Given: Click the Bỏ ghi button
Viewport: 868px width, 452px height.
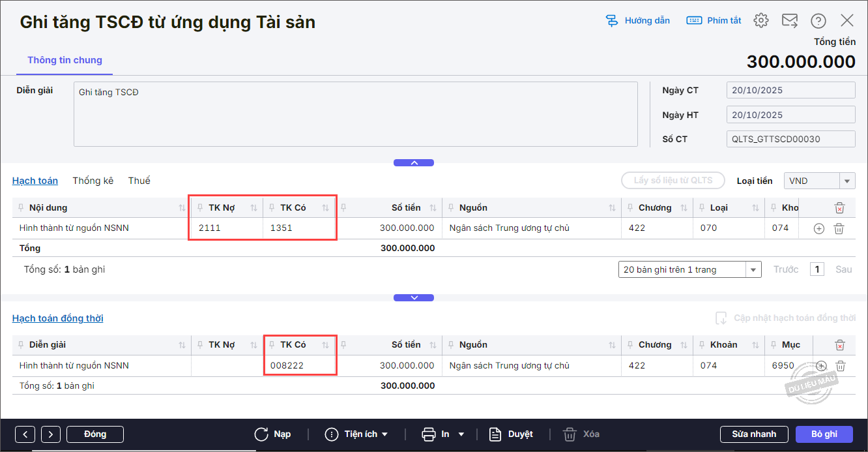Looking at the screenshot, I should (x=824, y=434).
